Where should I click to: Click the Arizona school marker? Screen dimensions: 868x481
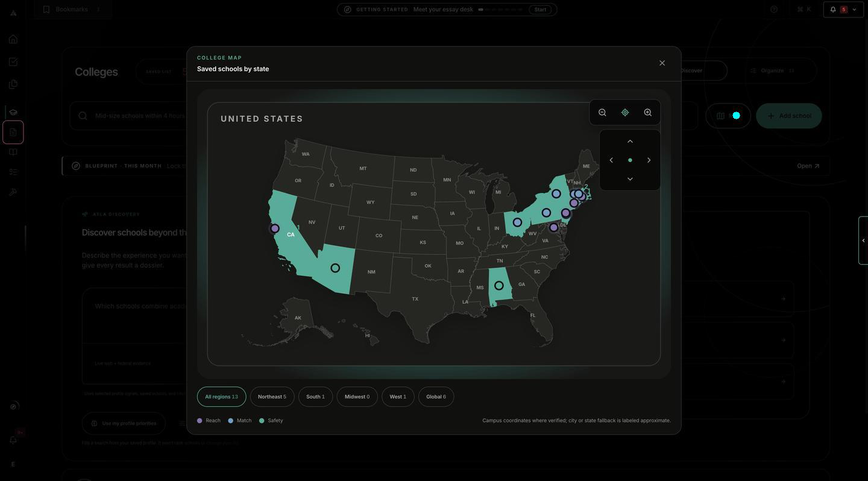(x=335, y=268)
